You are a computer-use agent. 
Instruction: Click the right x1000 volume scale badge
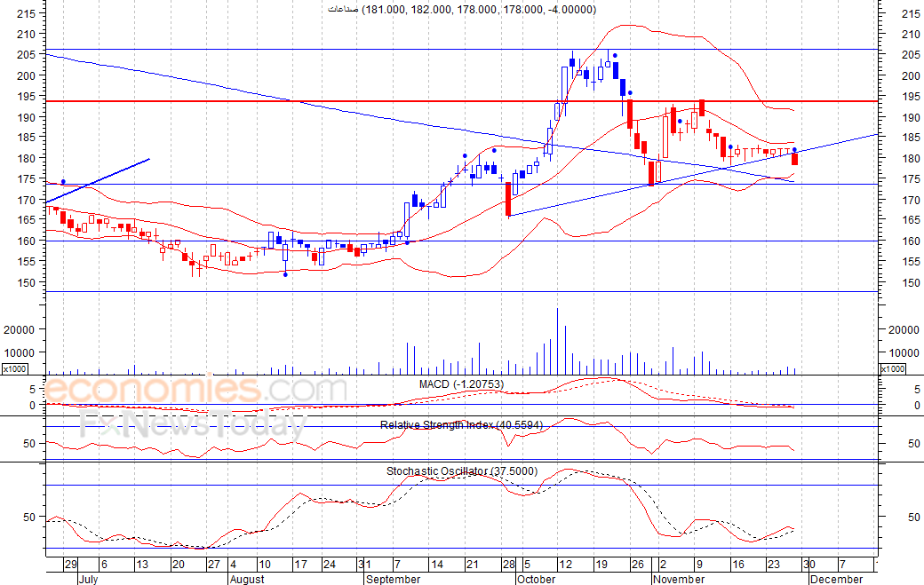[893, 368]
